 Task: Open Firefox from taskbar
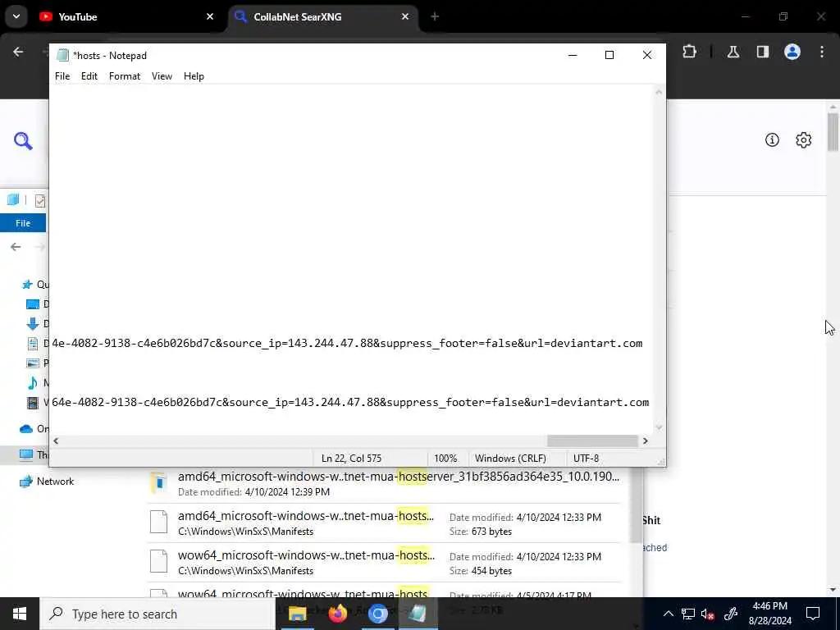(337, 614)
